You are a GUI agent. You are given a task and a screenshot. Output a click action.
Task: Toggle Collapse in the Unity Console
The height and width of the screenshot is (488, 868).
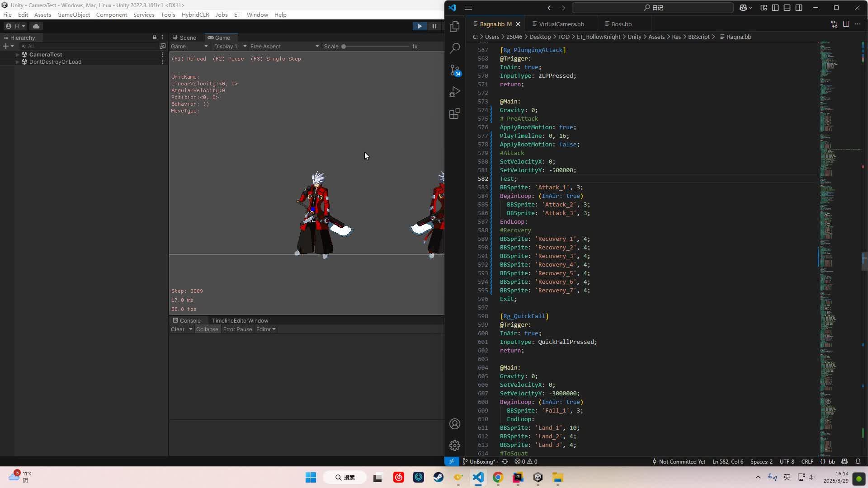pos(207,329)
